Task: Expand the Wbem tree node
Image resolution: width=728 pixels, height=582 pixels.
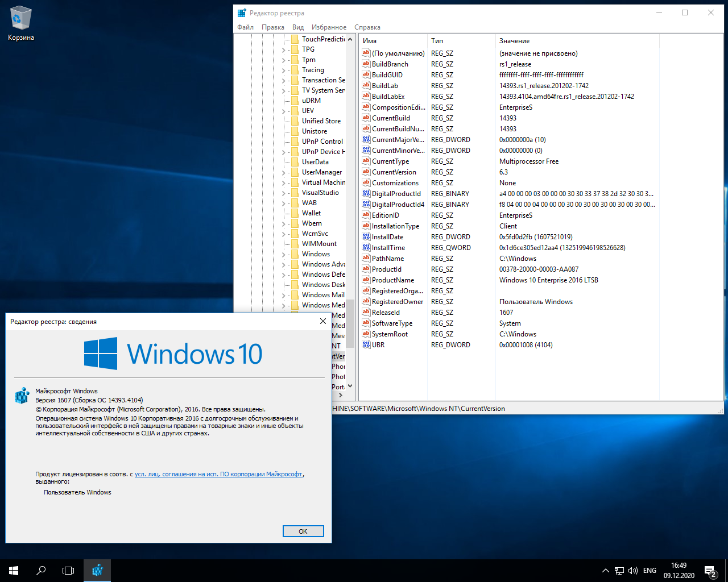Action: 284,223
